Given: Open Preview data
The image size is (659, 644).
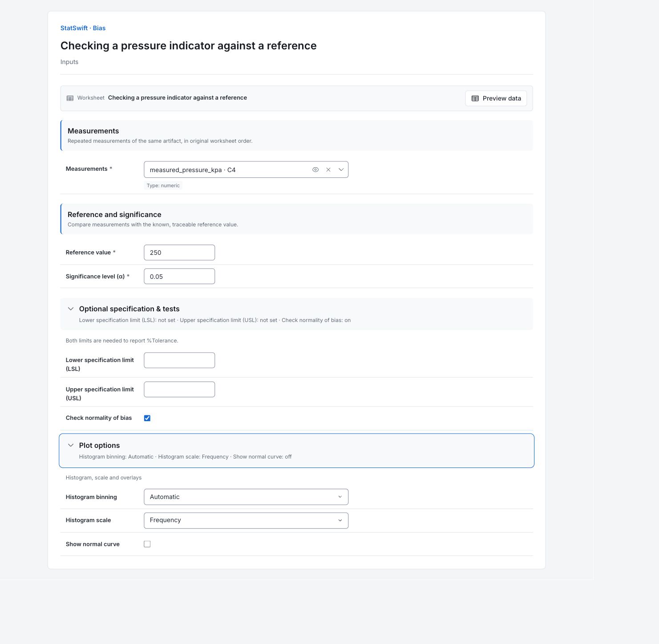Looking at the screenshot, I should (x=496, y=98).
